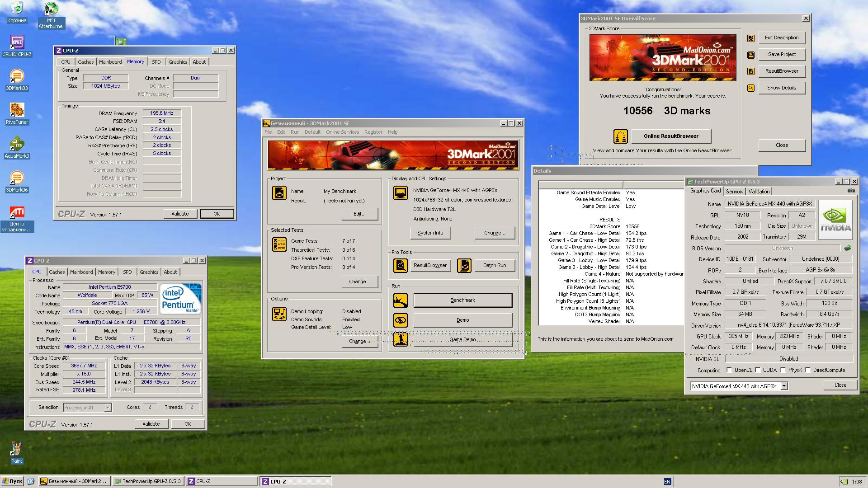
Task: Click the NVIDIA logo in GPU-Z
Action: point(835,220)
